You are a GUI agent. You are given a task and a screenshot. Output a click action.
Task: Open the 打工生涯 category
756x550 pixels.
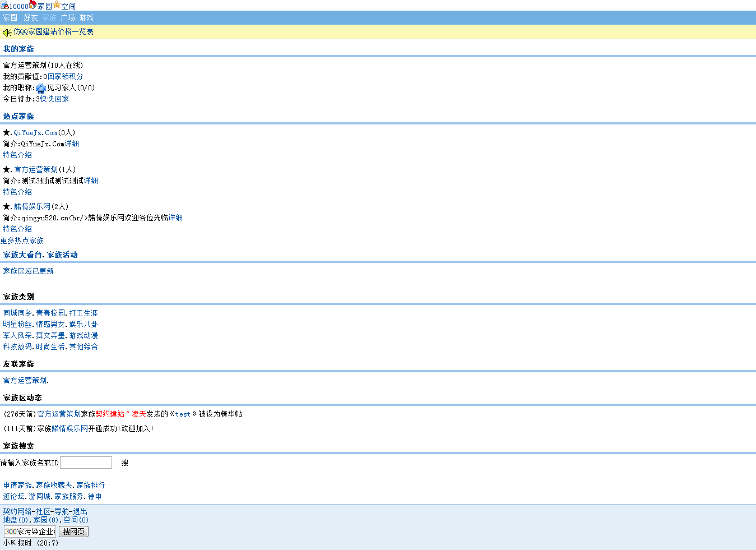[84, 313]
